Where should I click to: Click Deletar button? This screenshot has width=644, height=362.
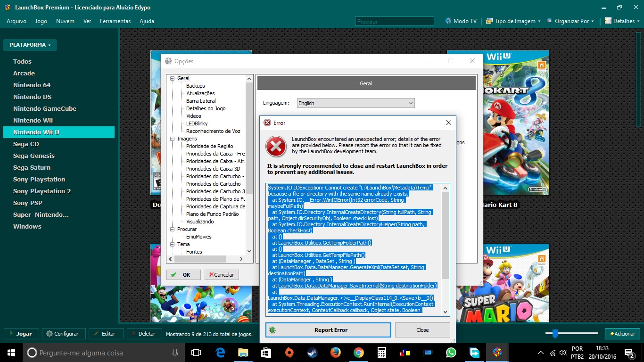(144, 334)
